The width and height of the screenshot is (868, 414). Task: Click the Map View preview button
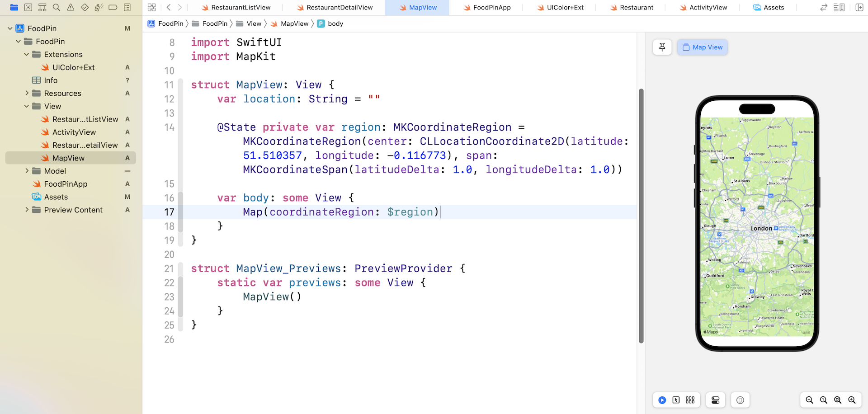[703, 47]
